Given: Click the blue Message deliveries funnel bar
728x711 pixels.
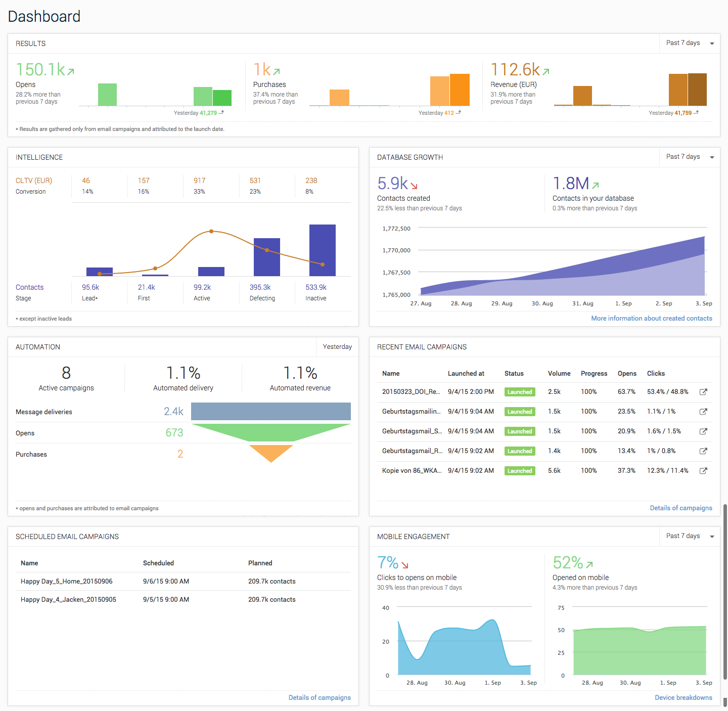Looking at the screenshot, I should point(271,411).
